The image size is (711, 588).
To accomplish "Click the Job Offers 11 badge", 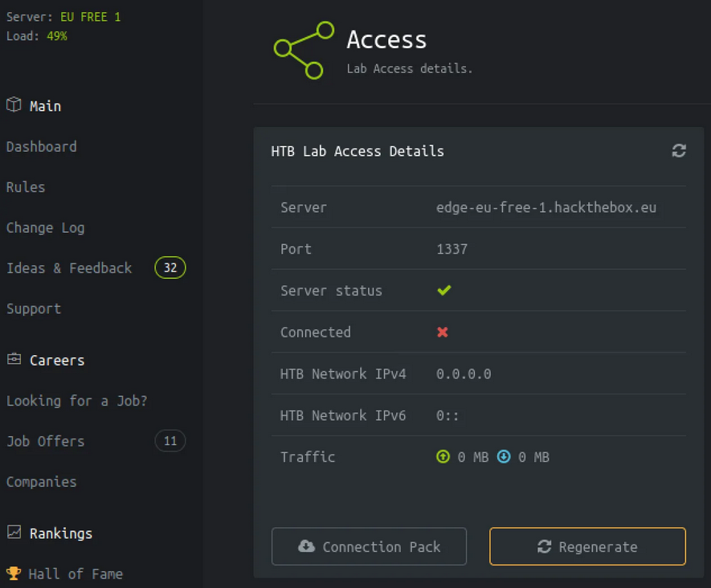I will click(170, 441).
